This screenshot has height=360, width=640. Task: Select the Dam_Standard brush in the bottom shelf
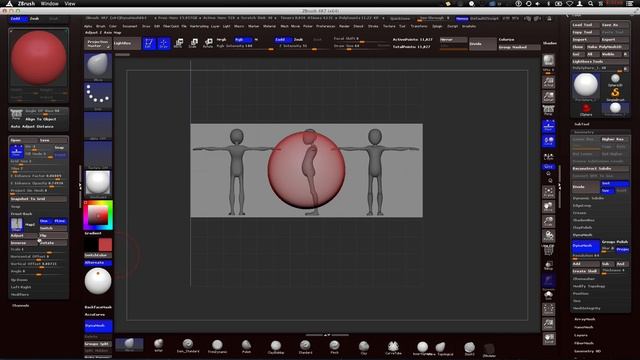coord(188,346)
